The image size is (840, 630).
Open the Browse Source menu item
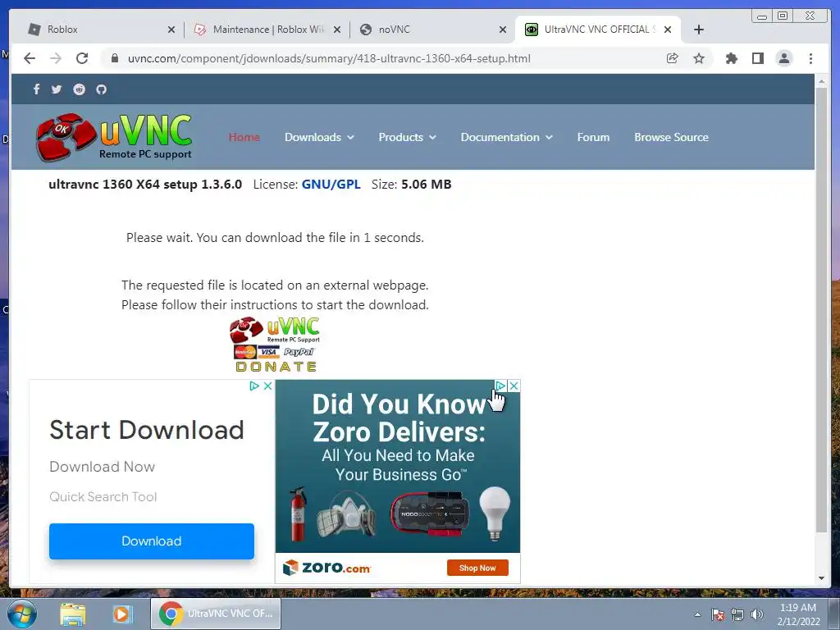671,137
